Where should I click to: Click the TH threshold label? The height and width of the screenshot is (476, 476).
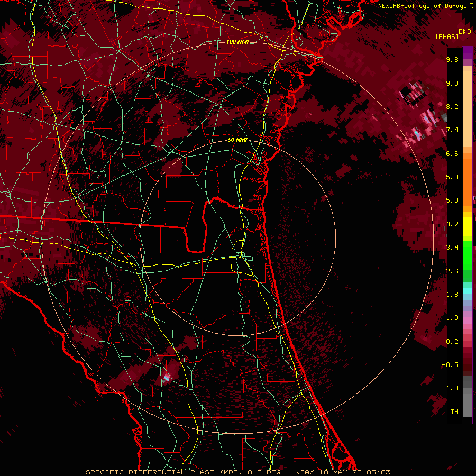coord(454,412)
